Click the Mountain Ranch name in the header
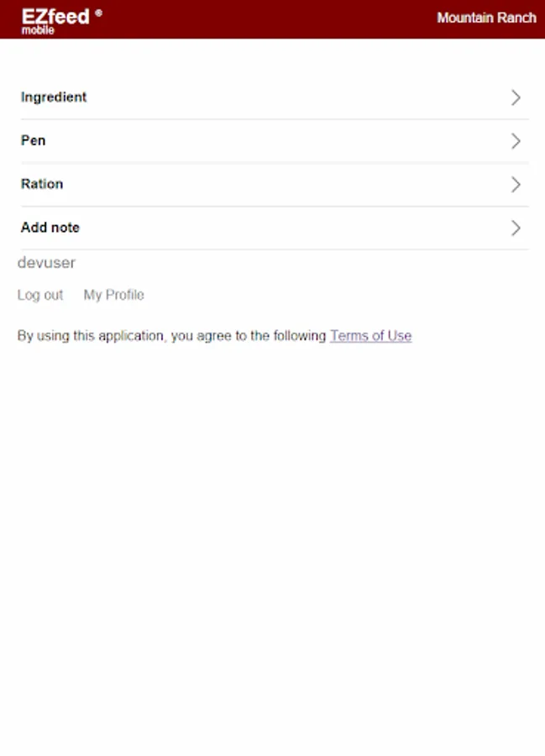Viewport: 545px width, 756px height. point(486,18)
